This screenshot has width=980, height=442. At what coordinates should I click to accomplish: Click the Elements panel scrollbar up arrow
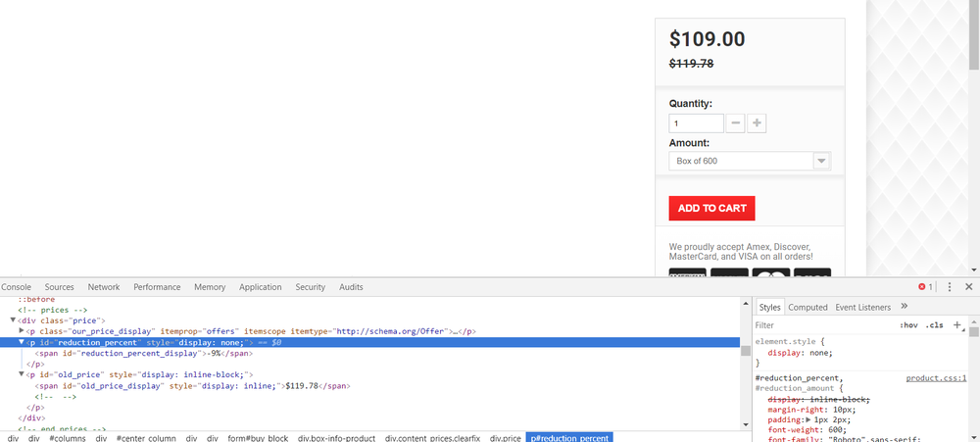click(x=745, y=303)
